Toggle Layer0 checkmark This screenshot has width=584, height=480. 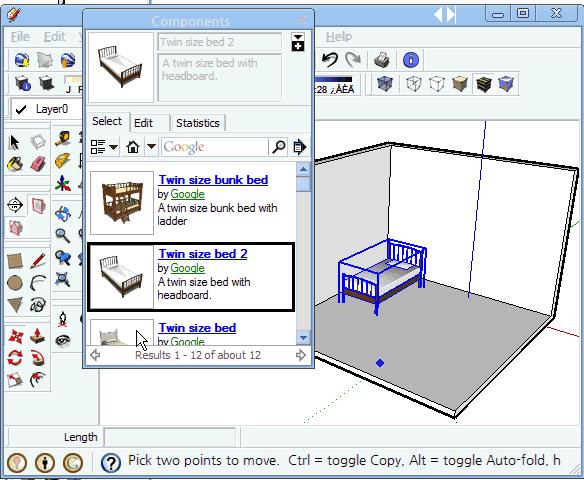click(x=21, y=109)
